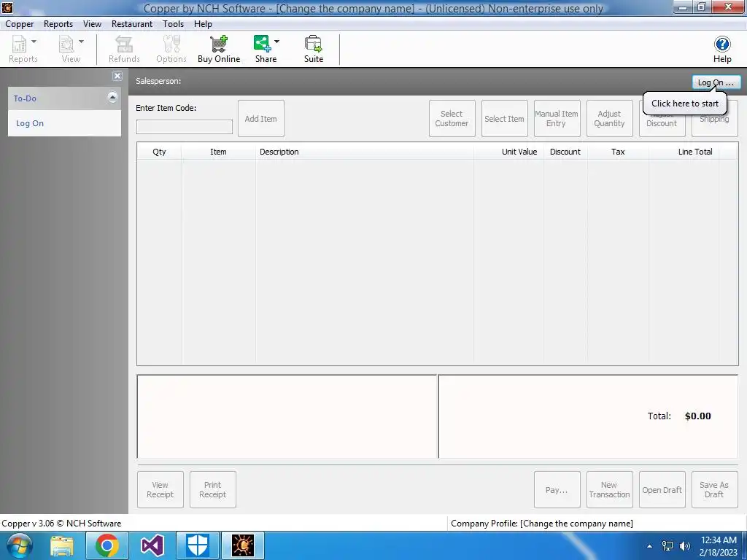Click the Select Item button
Image resolution: width=747 pixels, height=560 pixels.
click(504, 119)
